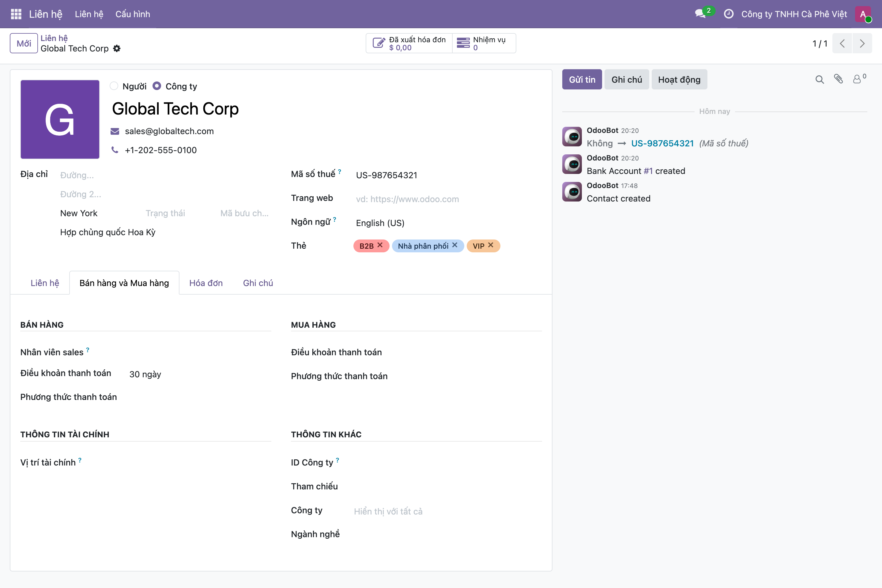The width and height of the screenshot is (882, 588).
Task: Click the tasks list icon
Action: [x=463, y=43]
